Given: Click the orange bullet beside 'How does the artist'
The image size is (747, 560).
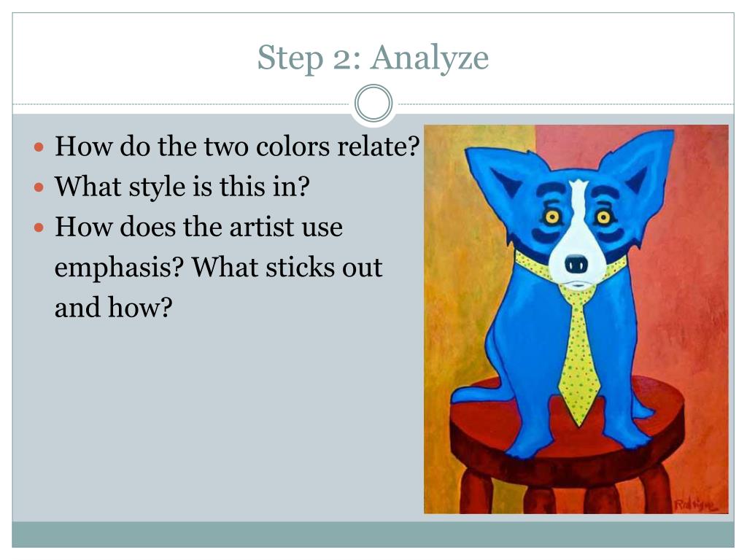Looking at the screenshot, I should pos(39,228).
